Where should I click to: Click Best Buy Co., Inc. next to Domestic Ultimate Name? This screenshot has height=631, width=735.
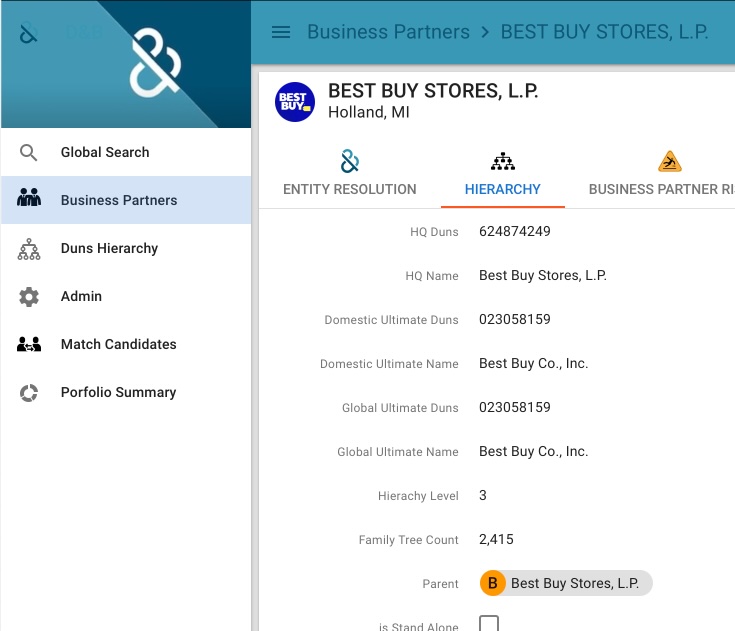coord(533,363)
